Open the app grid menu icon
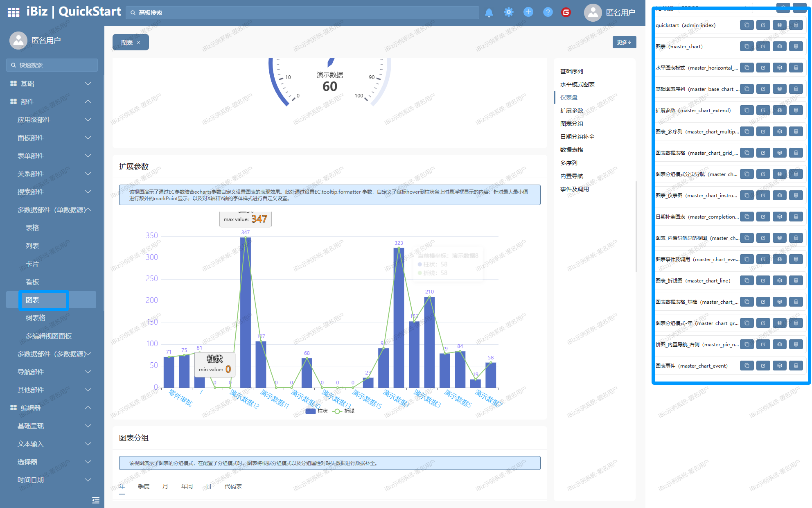812x508 pixels. [x=14, y=12]
